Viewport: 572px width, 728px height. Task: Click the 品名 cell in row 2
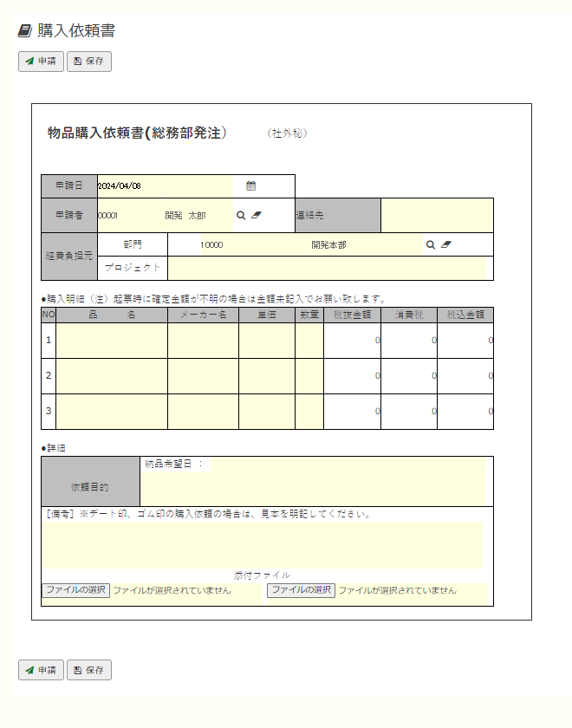pos(112,376)
